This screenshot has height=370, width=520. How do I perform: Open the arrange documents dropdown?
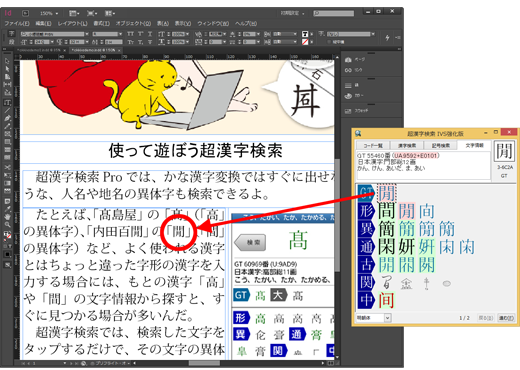click(x=110, y=13)
